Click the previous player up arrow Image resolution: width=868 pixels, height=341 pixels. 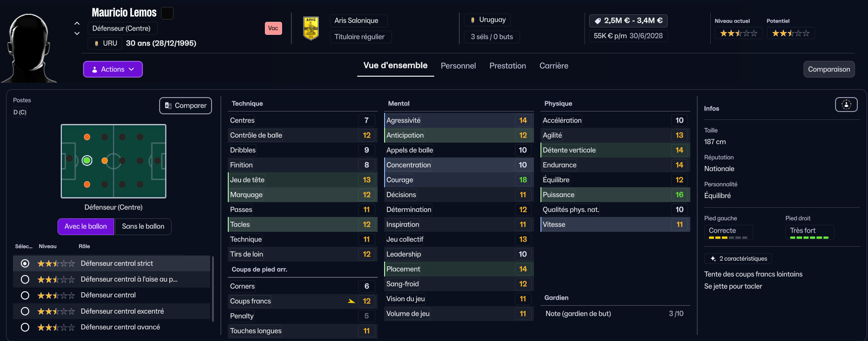pyautogui.click(x=77, y=23)
